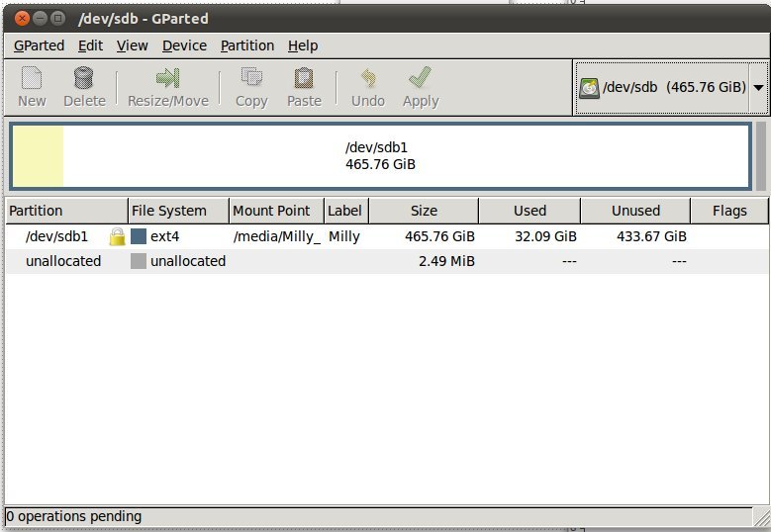Open the Device menu
This screenshot has width=771, height=532.
pos(184,45)
